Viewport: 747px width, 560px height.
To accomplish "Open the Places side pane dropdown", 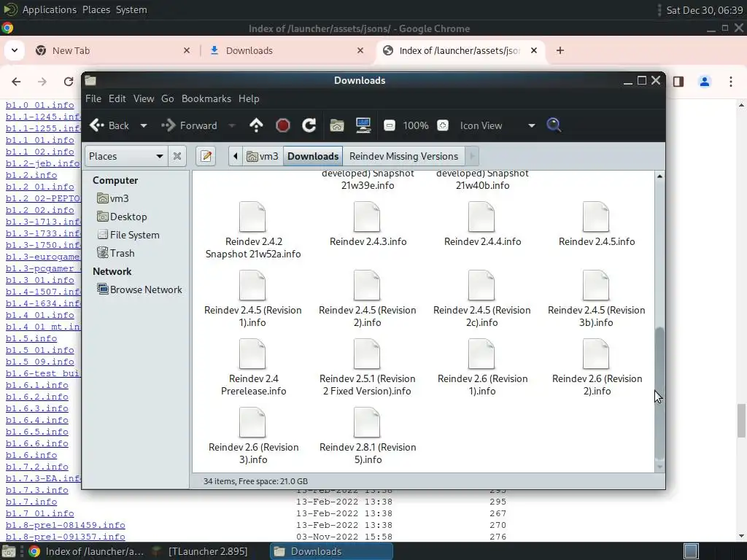I will 125,156.
